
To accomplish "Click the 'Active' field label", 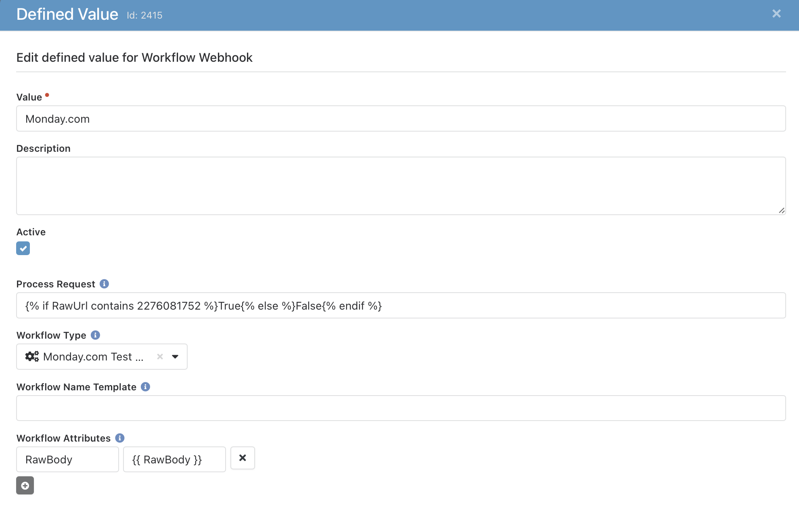I will [31, 232].
